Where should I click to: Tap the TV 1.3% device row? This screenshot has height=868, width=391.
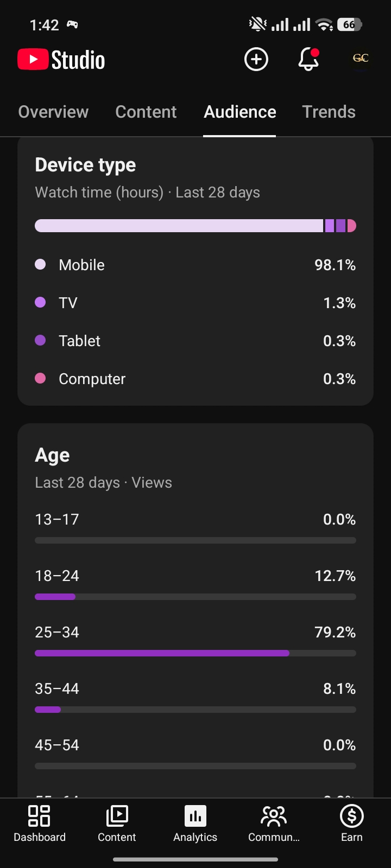click(195, 303)
